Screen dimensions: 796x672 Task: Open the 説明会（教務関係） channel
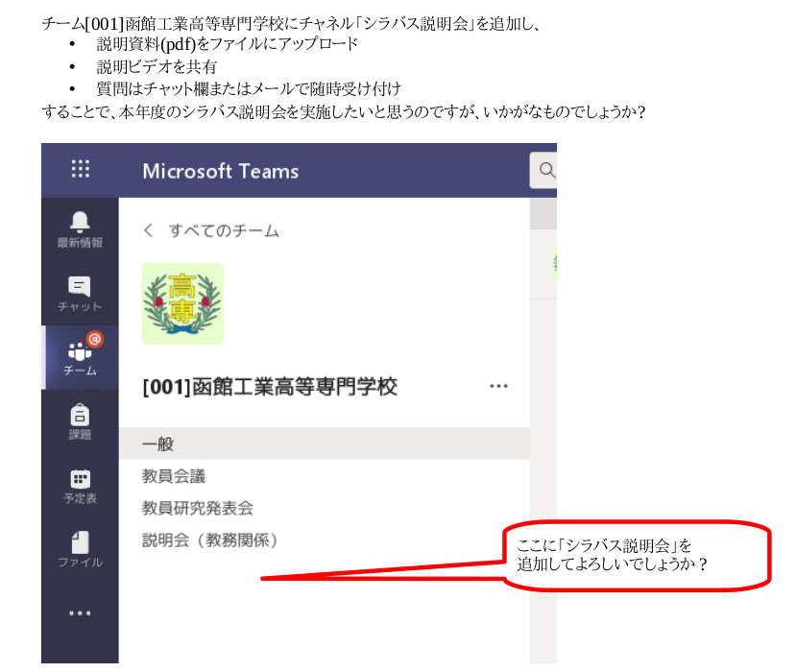tap(210, 540)
